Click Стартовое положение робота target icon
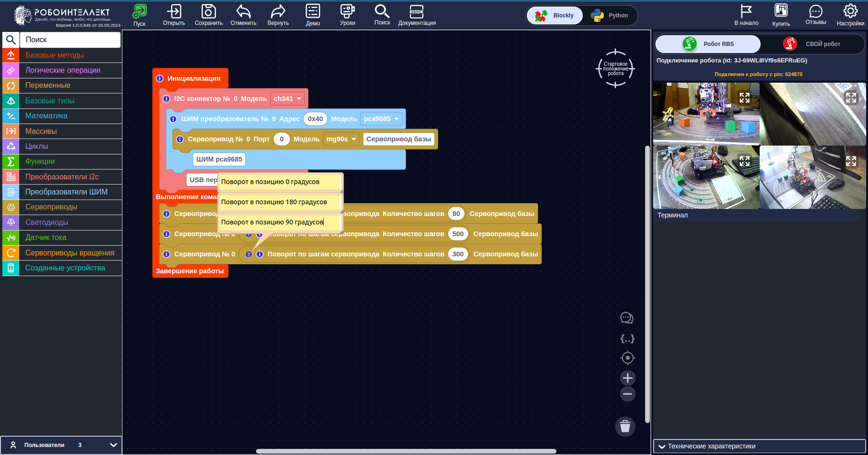The image size is (868, 455). tap(616, 69)
